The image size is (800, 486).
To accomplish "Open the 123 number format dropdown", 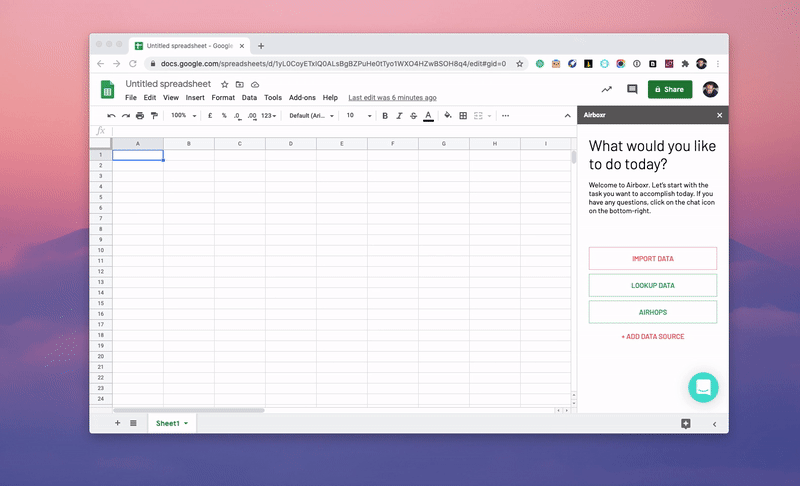I will click(268, 116).
